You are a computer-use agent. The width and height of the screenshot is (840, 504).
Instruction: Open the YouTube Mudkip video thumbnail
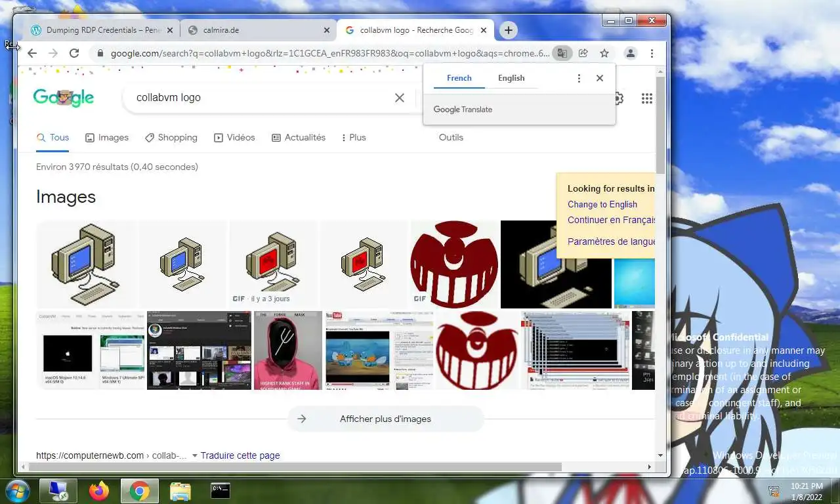(x=379, y=350)
